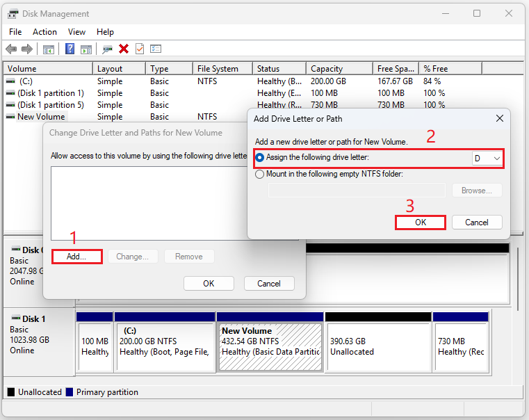Click the 167.67 GB free space cell
This screenshot has width=529, height=420.
tap(395, 81)
